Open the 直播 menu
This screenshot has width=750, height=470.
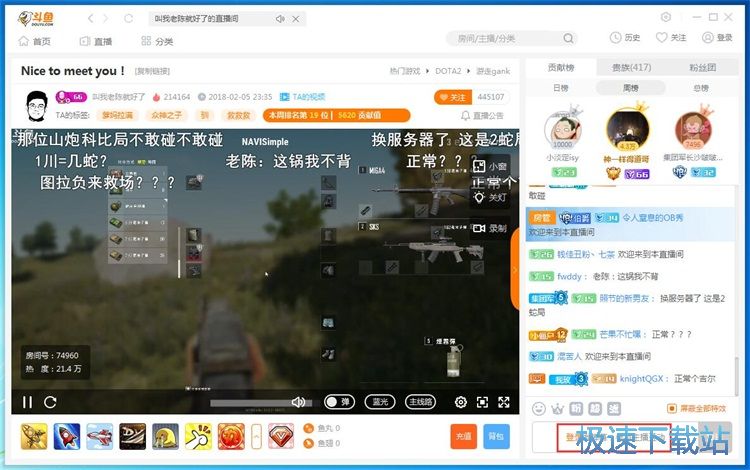coord(96,41)
